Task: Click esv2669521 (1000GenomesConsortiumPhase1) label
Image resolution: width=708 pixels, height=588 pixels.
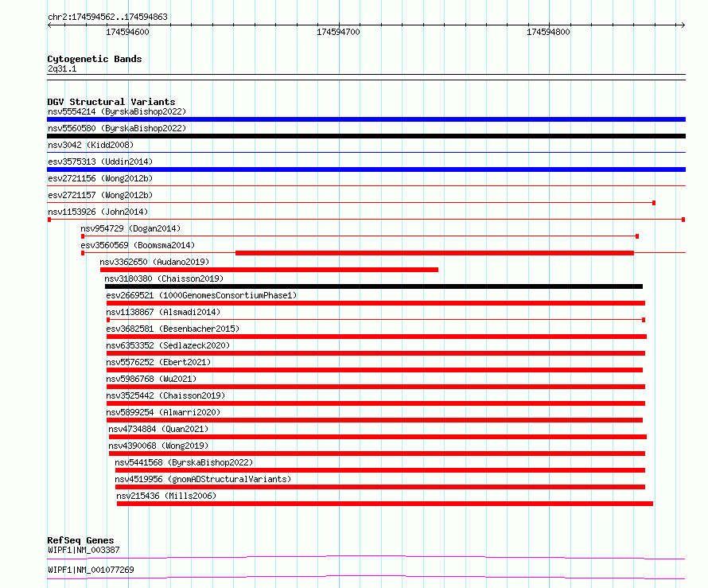Action: coord(201,295)
